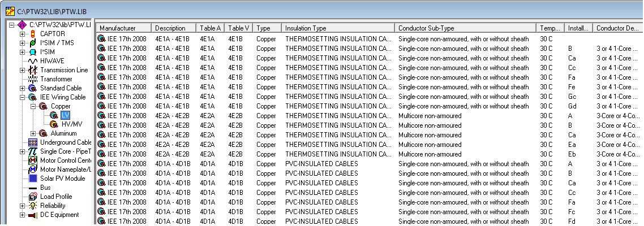Click the Single Core pipe icon

coord(33,151)
